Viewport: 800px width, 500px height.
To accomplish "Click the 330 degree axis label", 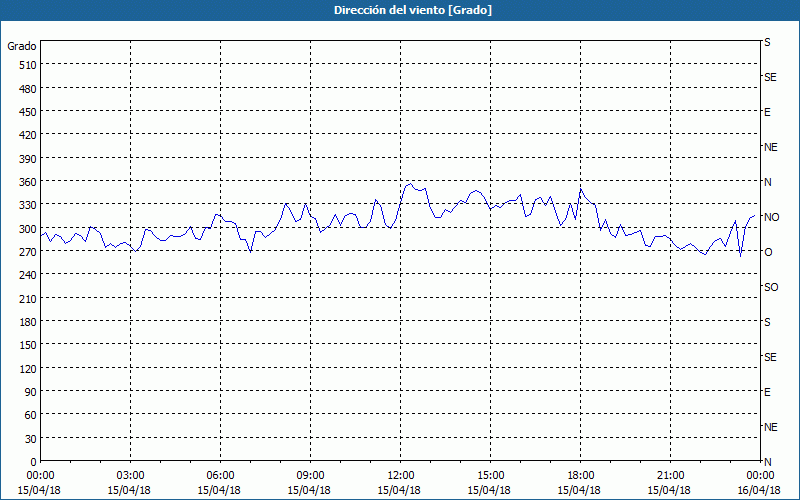I will click(x=28, y=205).
